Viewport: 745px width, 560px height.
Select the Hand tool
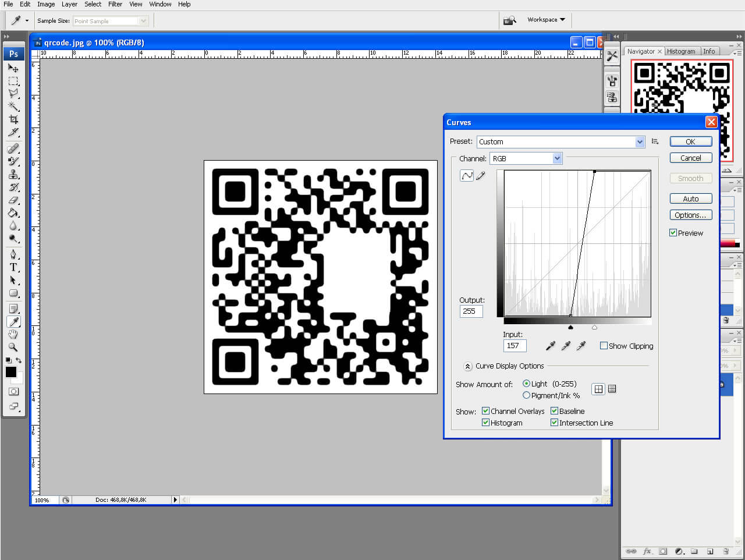click(13, 334)
